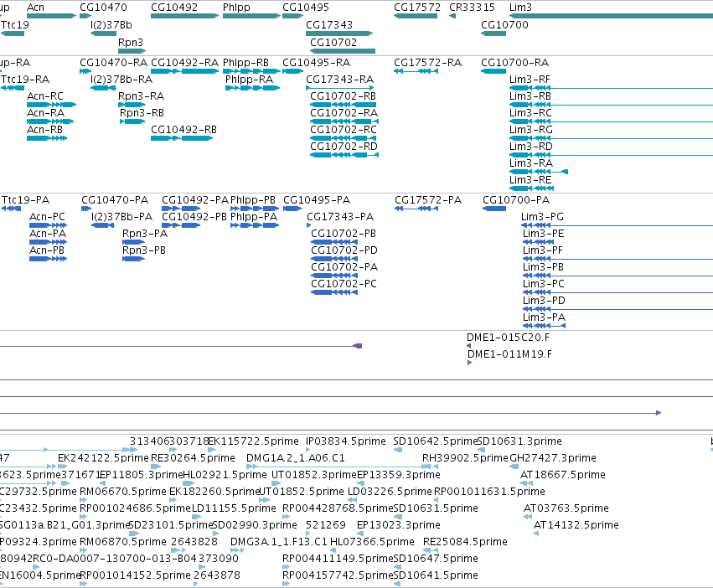Select EST RP004157742.5prime
Image resolution: width=713 pixels, height=588 pixels.
click(338, 575)
